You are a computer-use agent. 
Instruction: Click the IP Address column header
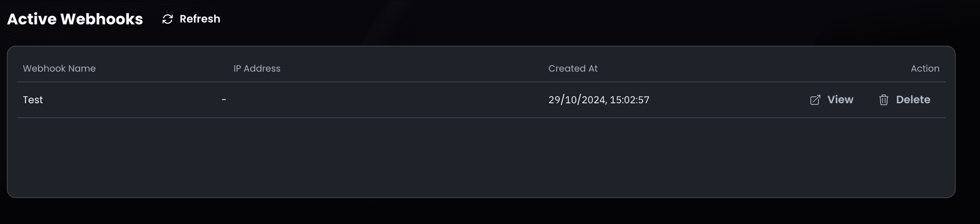tap(257, 69)
